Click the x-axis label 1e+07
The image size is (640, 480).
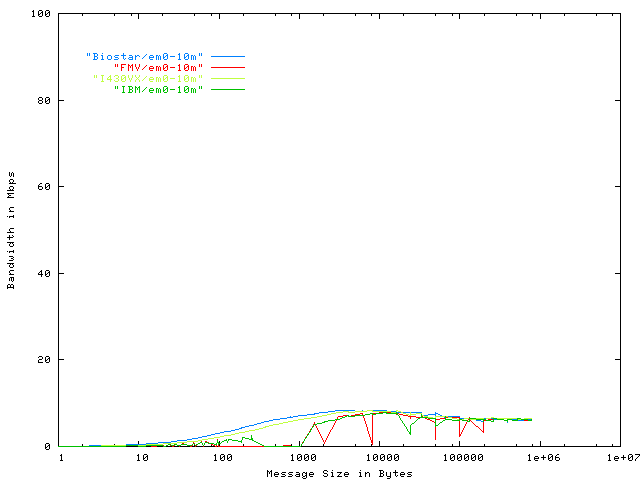point(623,458)
